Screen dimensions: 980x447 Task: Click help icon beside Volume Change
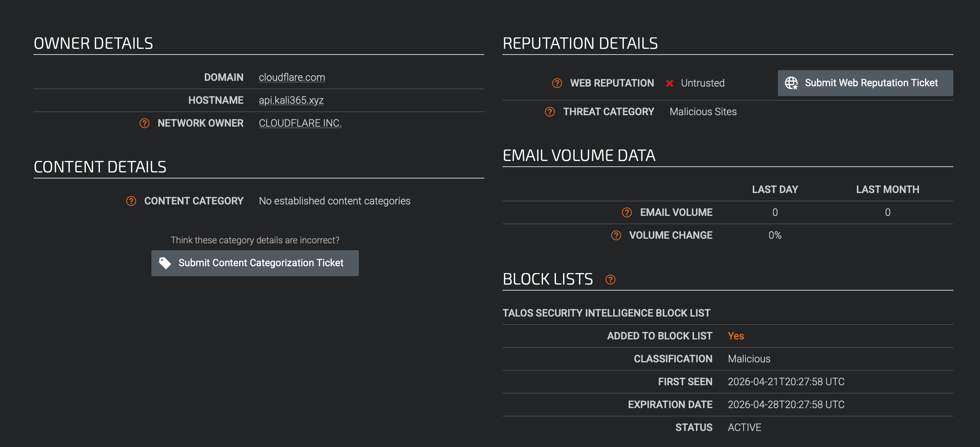coord(616,235)
